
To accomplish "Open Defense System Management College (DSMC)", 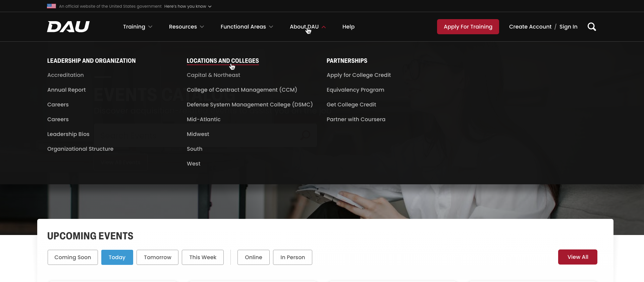I will coord(250,104).
